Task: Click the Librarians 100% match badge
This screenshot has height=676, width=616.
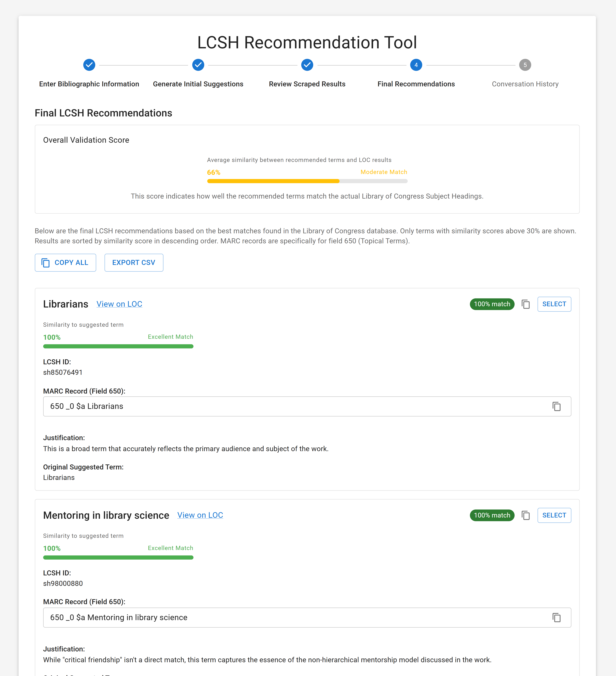Action: (492, 304)
